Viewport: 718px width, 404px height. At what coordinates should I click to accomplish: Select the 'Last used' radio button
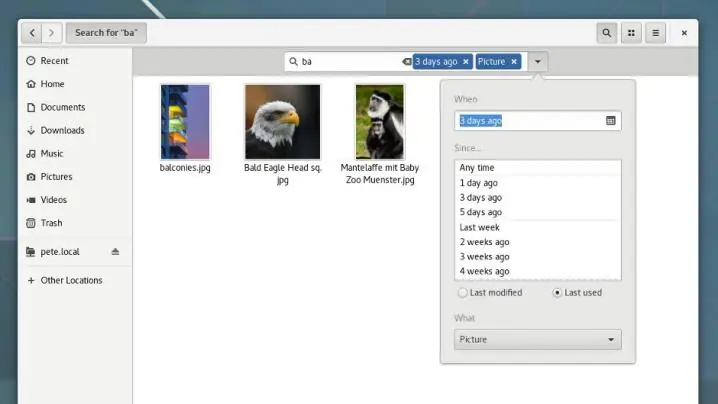(x=557, y=292)
